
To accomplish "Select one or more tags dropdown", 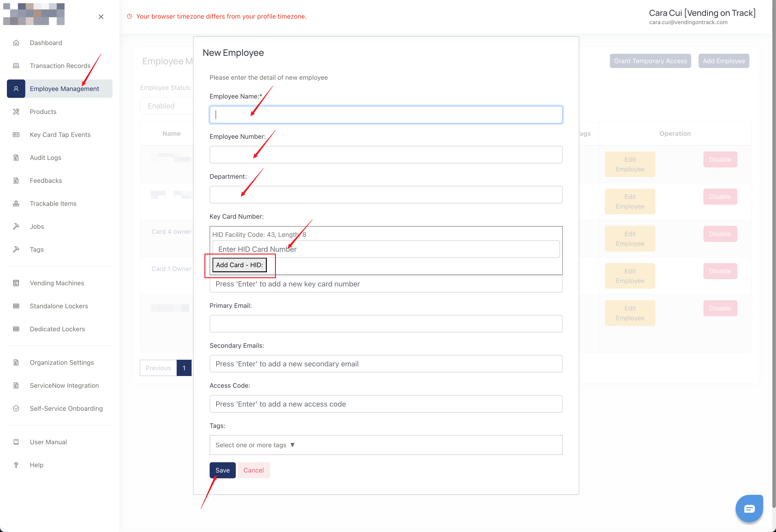I will (386, 445).
